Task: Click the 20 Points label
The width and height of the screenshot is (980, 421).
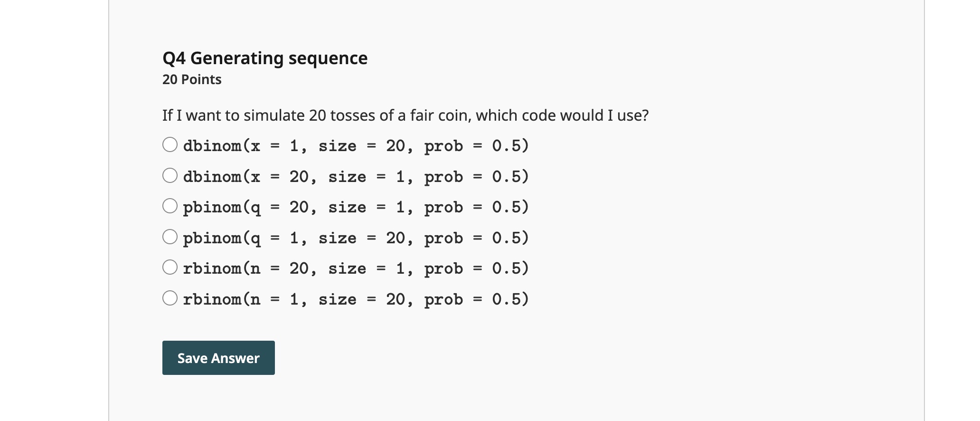Action: (x=191, y=79)
